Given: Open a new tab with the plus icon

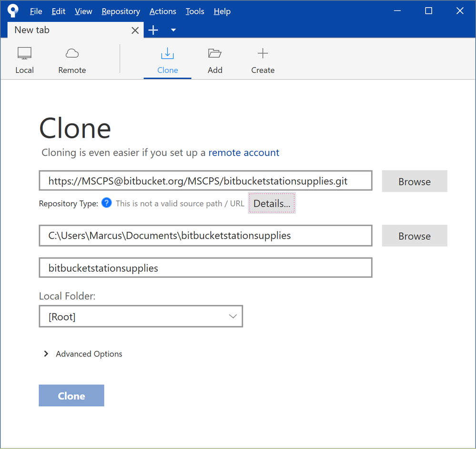Looking at the screenshot, I should 153,30.
